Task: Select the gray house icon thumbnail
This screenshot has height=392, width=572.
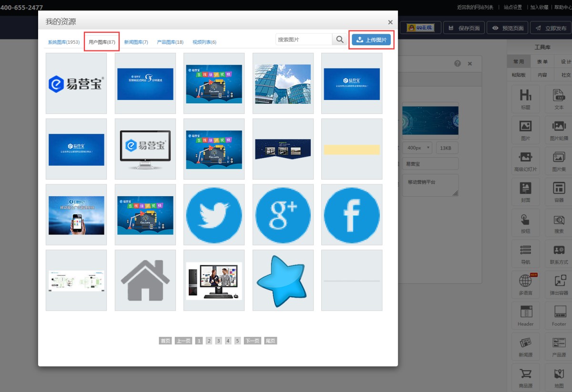Action: click(145, 281)
